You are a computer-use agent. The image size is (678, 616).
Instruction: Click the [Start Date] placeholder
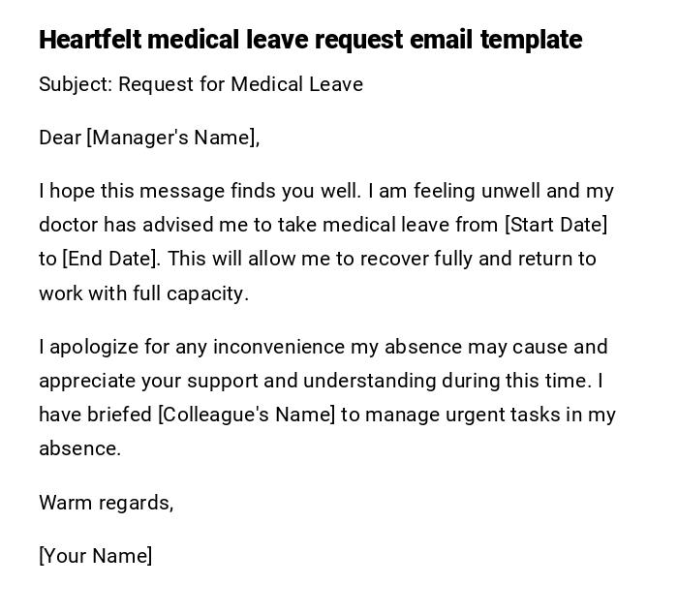pyautogui.click(x=556, y=225)
